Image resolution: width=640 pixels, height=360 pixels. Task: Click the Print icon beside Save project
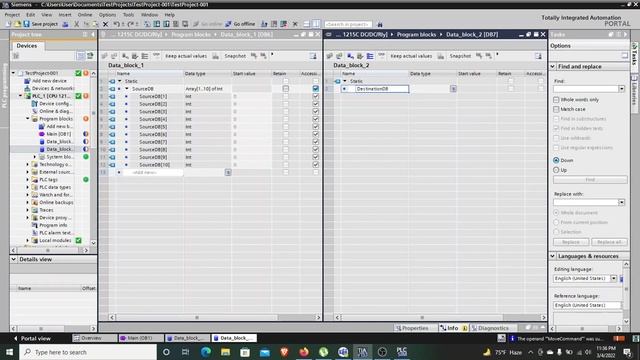pyautogui.click(x=65, y=24)
